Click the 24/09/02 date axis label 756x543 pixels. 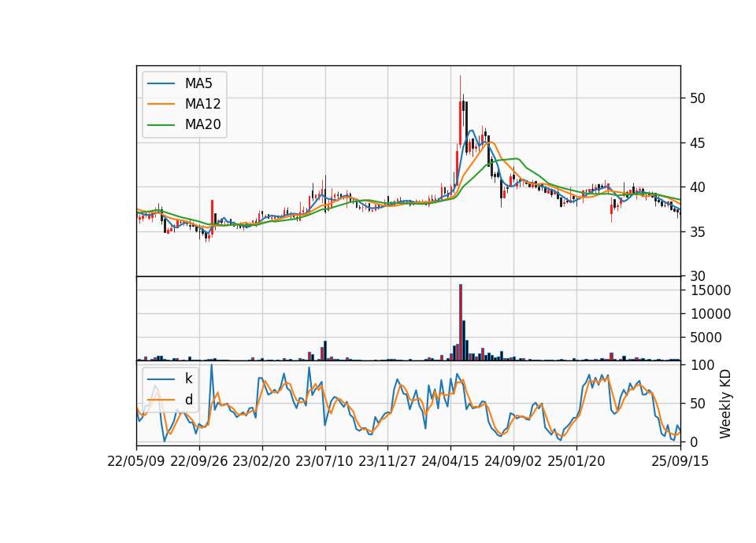click(x=513, y=461)
